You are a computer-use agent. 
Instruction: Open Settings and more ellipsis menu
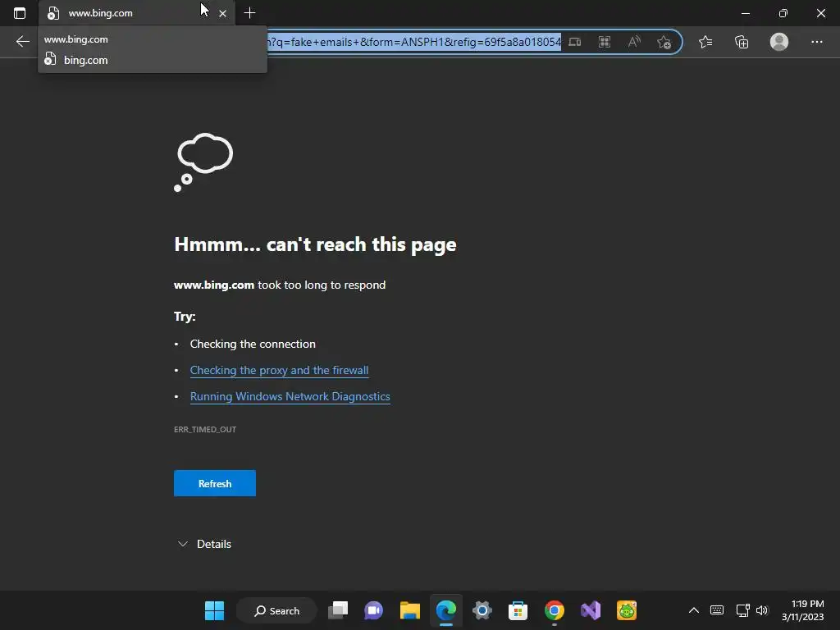816,42
